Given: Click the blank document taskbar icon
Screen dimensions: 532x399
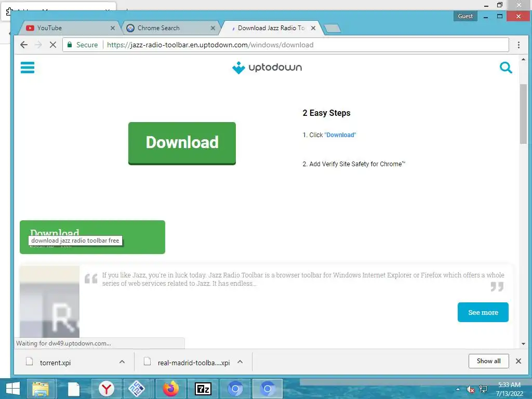Looking at the screenshot, I should pos(74,389).
